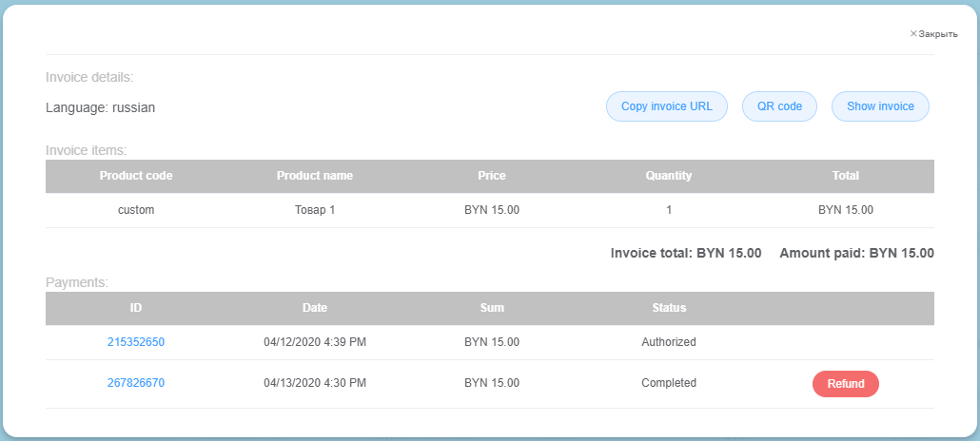This screenshot has width=980, height=441.
Task: Click the Date header in Payments table
Action: [x=314, y=308]
